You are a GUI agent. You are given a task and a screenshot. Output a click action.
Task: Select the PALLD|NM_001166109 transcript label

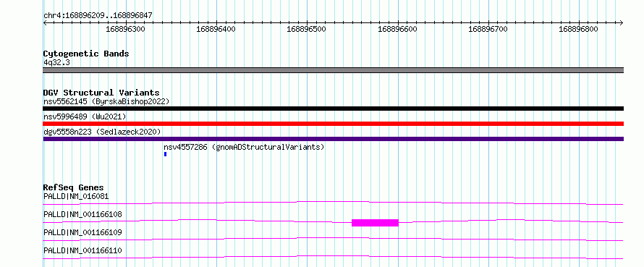82,232
